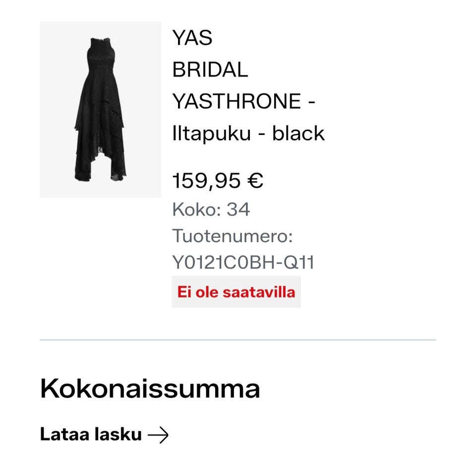The image size is (476, 469).
Task: Click the word black in the title
Action: point(298,133)
